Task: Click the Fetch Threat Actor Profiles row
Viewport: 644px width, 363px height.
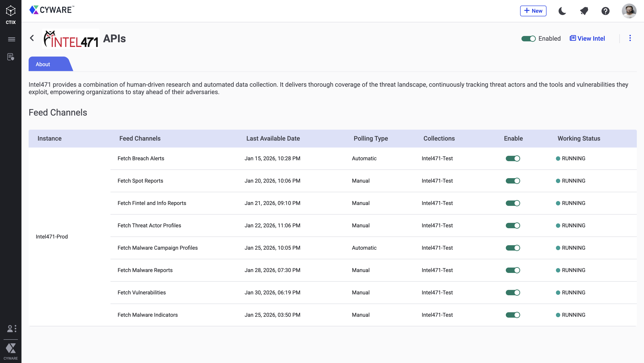Action: (x=149, y=225)
